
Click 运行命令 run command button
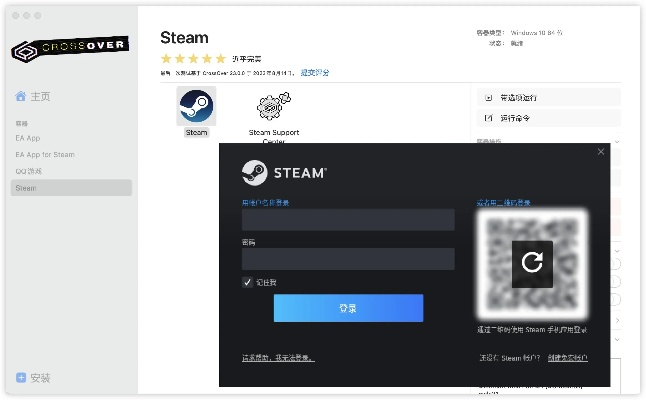pos(549,118)
